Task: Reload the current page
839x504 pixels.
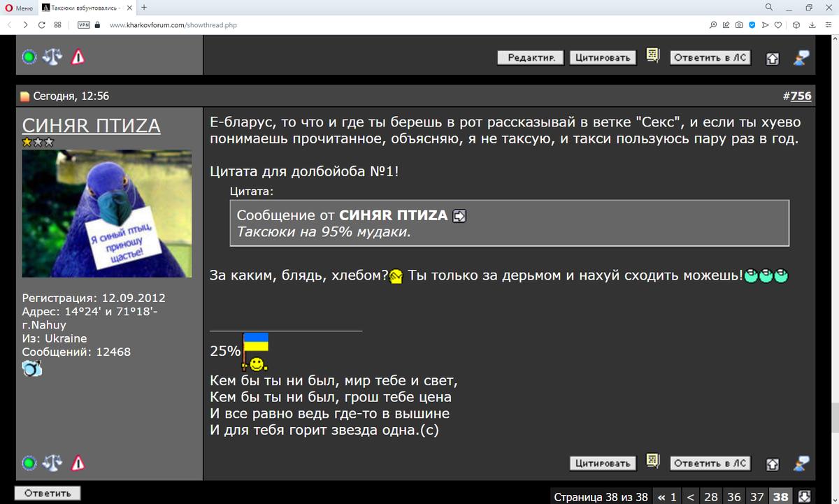Action: tap(41, 24)
